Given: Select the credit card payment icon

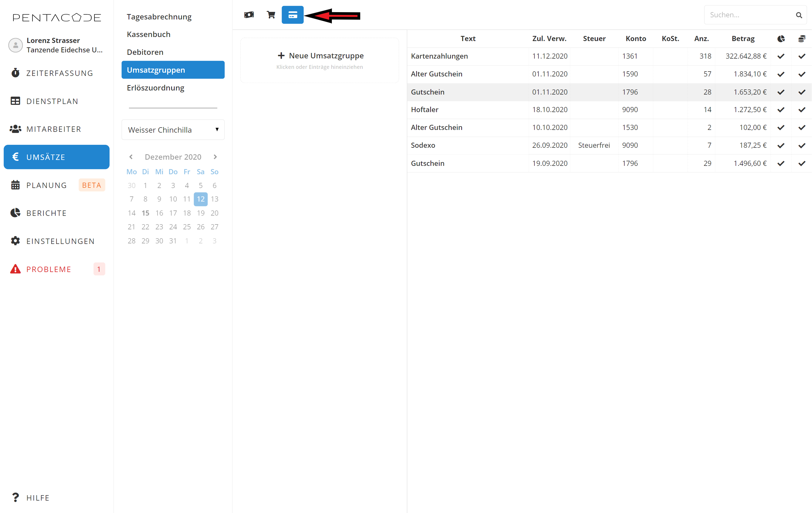Looking at the screenshot, I should pyautogui.click(x=292, y=15).
